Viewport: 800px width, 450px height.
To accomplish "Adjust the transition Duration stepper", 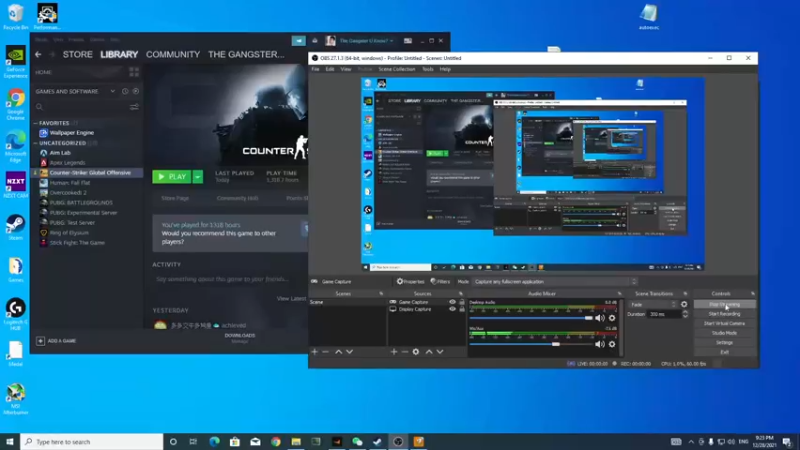I will 685,314.
